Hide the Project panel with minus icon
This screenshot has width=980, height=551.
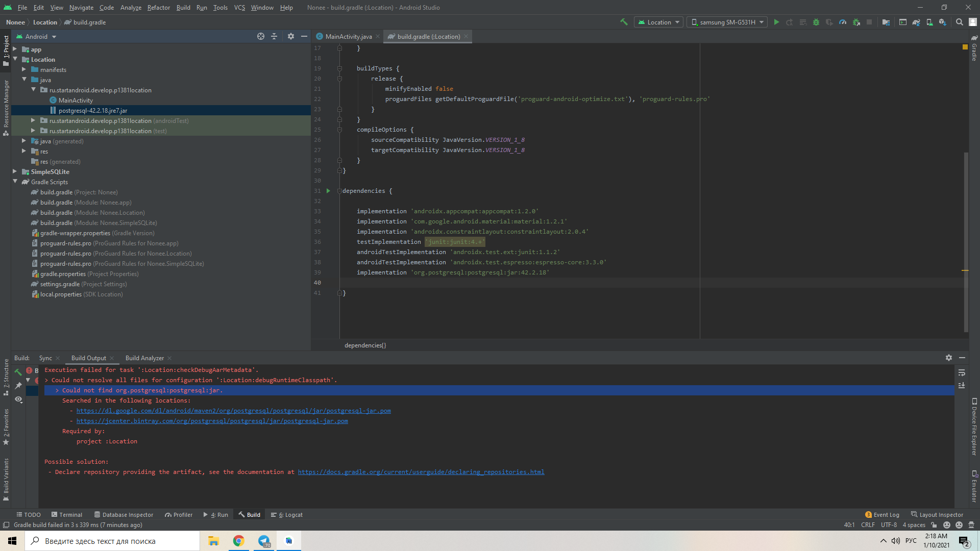coord(304,36)
